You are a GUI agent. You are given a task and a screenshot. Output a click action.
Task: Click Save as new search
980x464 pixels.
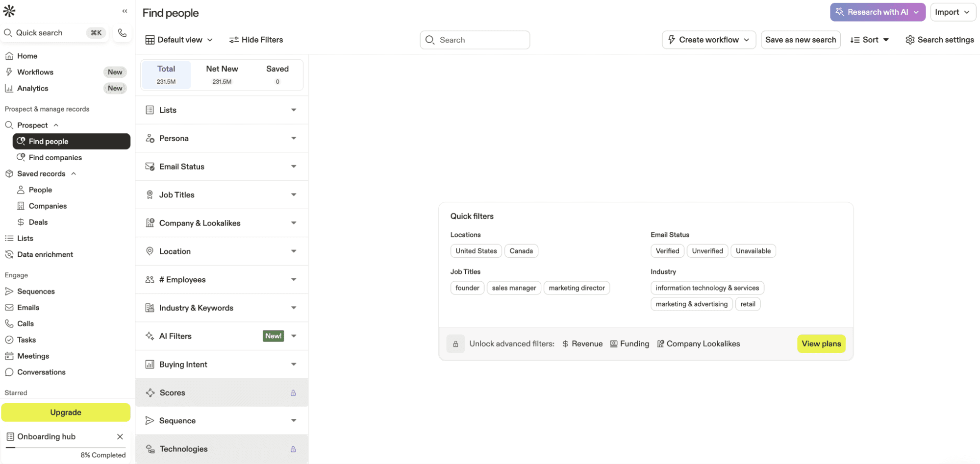(x=801, y=40)
